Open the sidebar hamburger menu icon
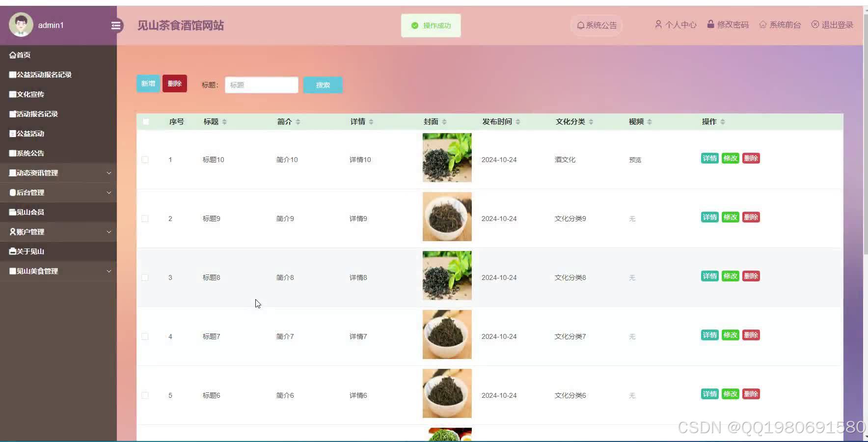The height and width of the screenshot is (442, 868). coord(116,25)
